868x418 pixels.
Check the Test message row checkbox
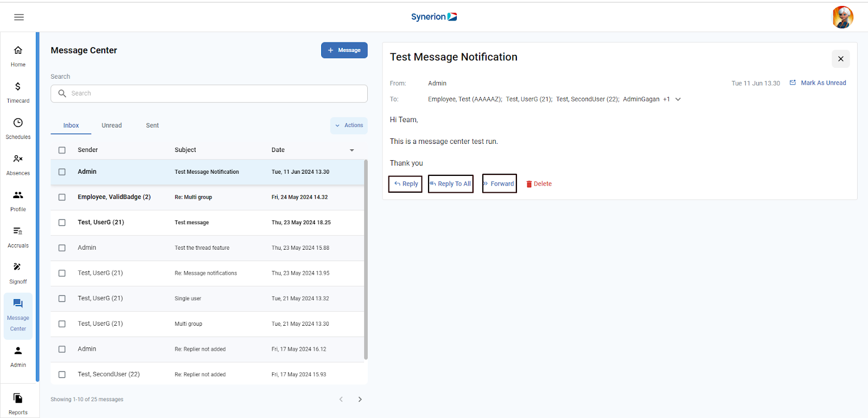(62, 223)
